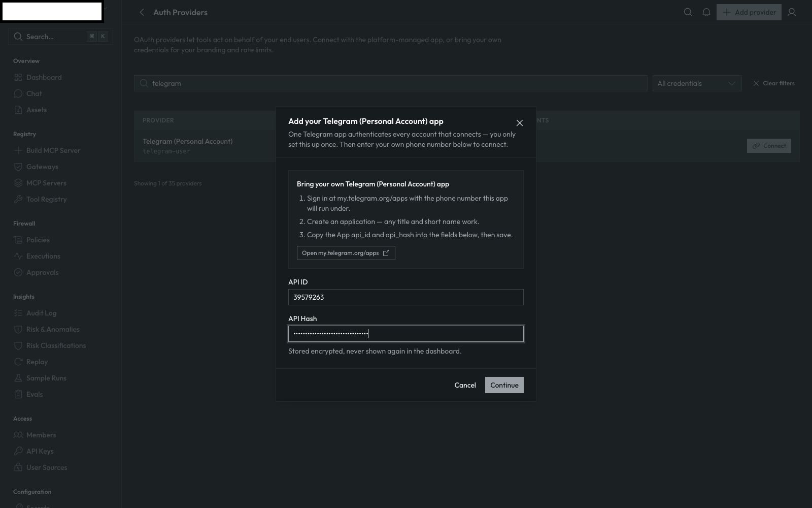Screen dimensions: 812x508
Task: Open the top-right search icon
Action: [688, 12]
